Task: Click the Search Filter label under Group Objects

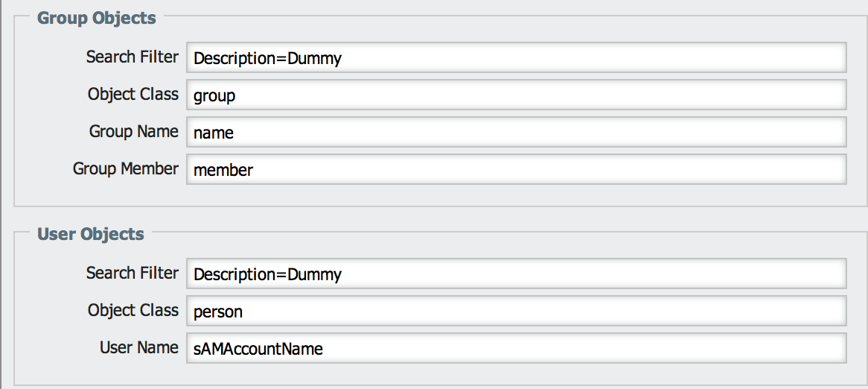Action: [132, 57]
